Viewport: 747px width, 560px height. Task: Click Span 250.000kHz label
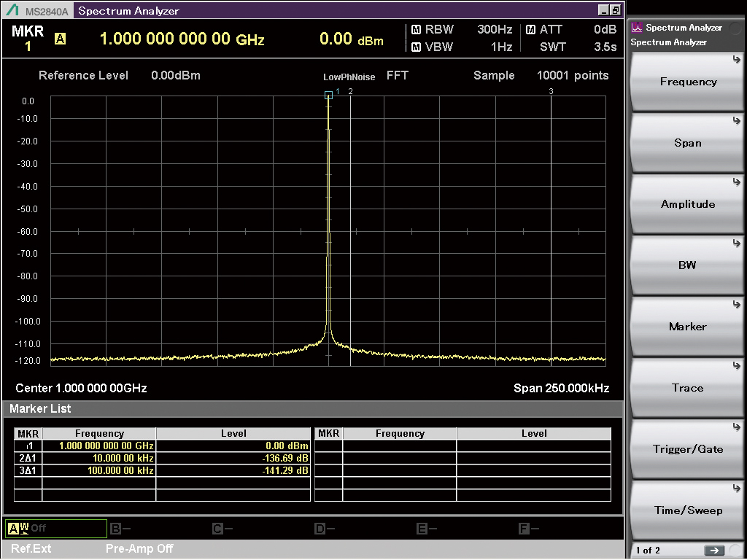(x=561, y=388)
